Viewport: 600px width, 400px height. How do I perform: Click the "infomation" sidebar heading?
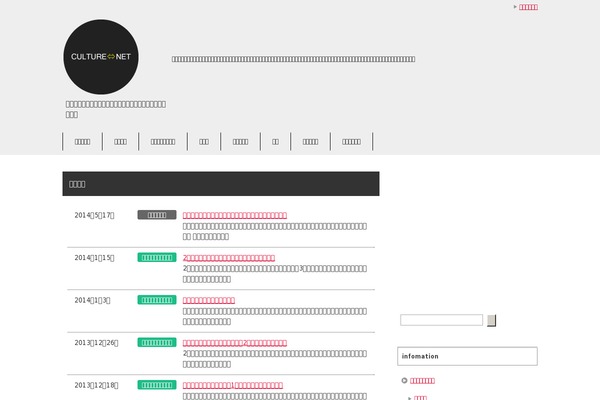[467, 356]
